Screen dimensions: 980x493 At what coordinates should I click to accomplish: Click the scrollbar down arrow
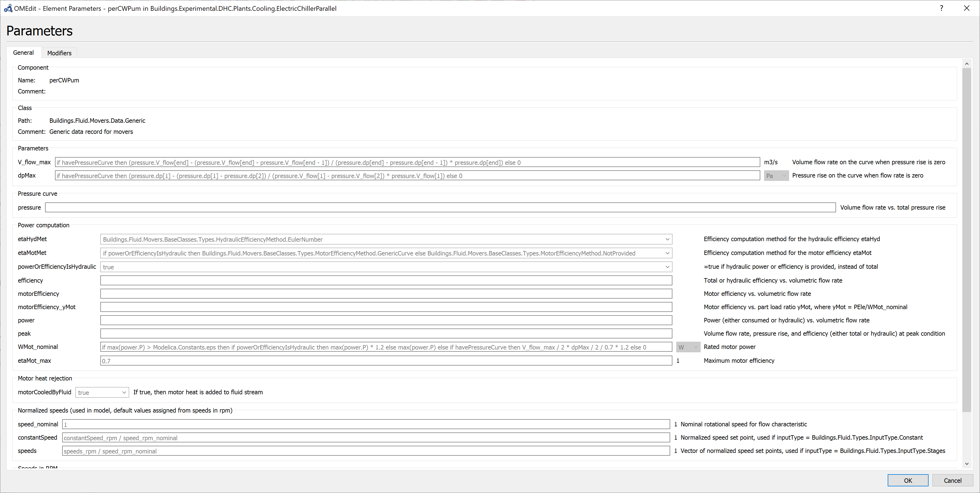point(967,464)
